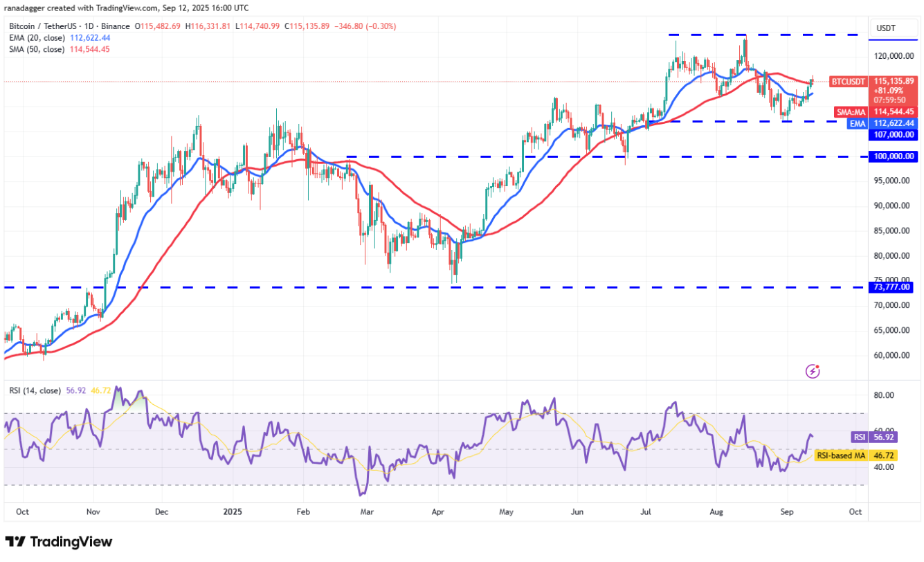
Task: Click the red SMA:MA axis label
Action: coord(850,111)
